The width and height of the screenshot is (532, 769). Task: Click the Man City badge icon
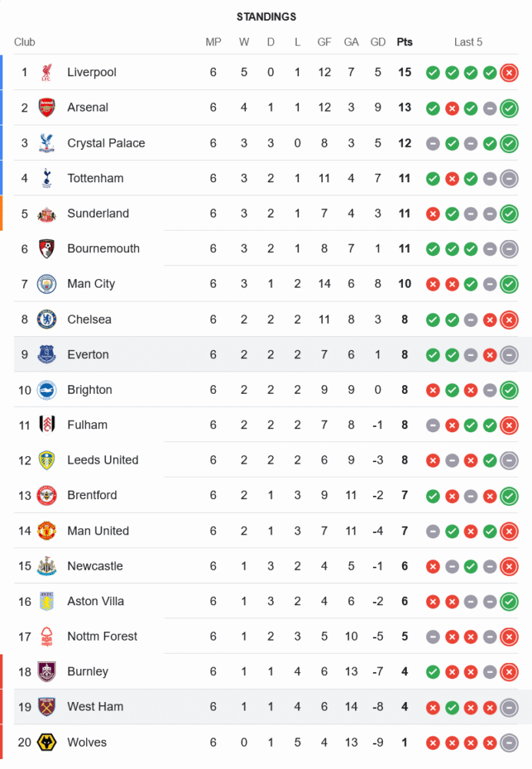click(47, 284)
